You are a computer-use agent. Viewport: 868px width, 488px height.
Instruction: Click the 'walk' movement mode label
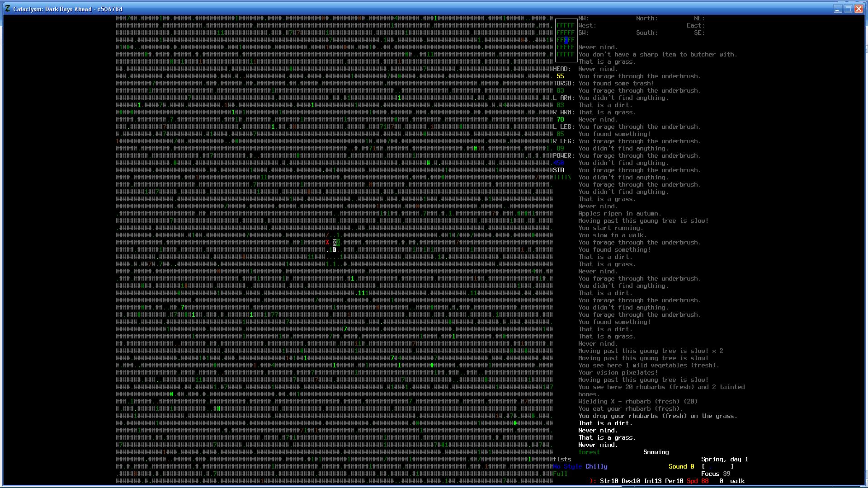[x=737, y=481]
